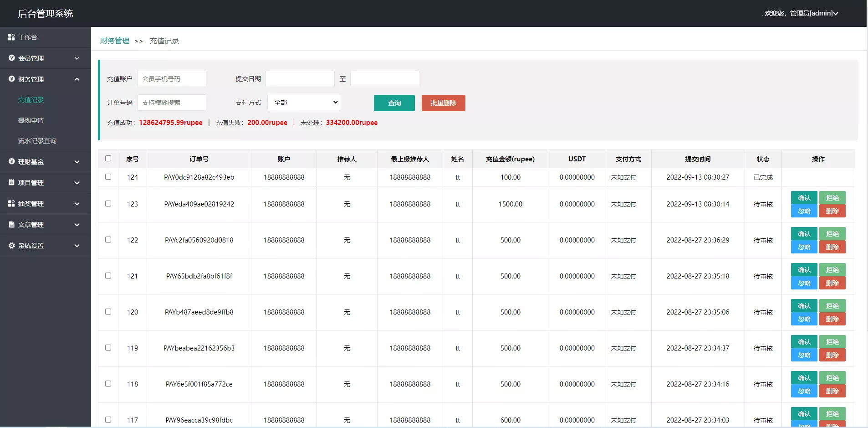The width and height of the screenshot is (868, 428).
Task: Open 系统设置 via the gear icon
Action: coord(11,245)
